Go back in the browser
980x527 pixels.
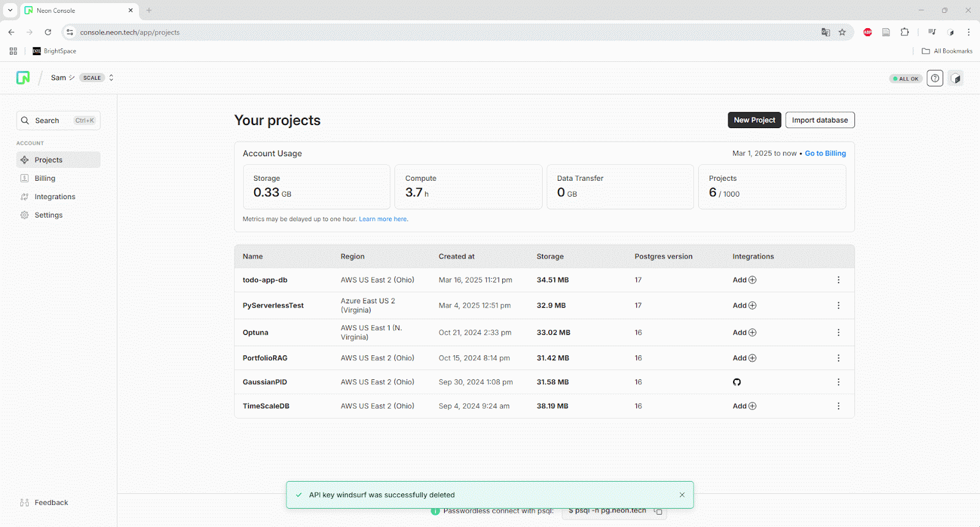tap(11, 32)
